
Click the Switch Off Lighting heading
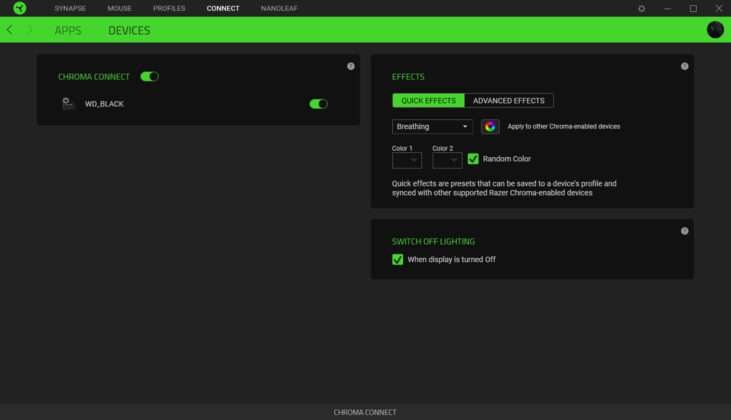coord(433,241)
